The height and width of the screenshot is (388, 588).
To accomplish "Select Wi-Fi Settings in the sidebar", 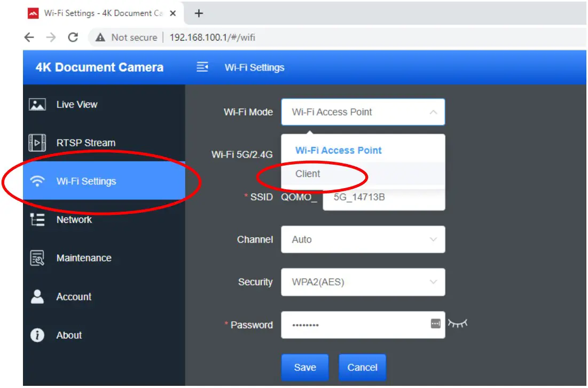I will point(104,181).
